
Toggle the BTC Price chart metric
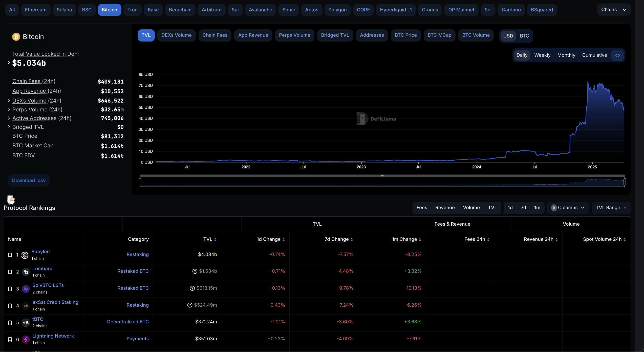406,35
